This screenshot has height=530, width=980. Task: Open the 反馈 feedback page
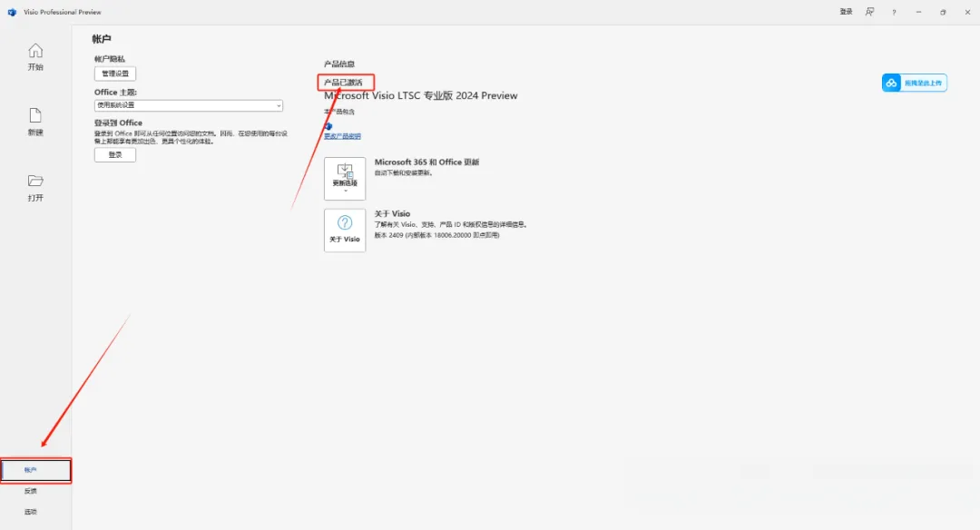tap(31, 491)
